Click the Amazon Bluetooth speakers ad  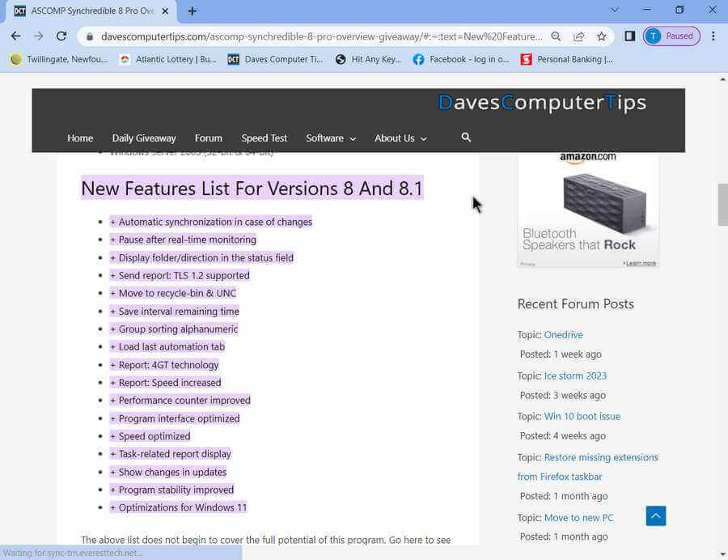coord(588,210)
